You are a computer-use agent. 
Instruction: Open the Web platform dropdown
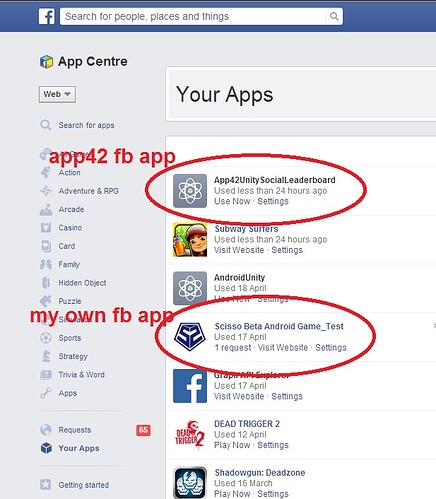(57, 94)
